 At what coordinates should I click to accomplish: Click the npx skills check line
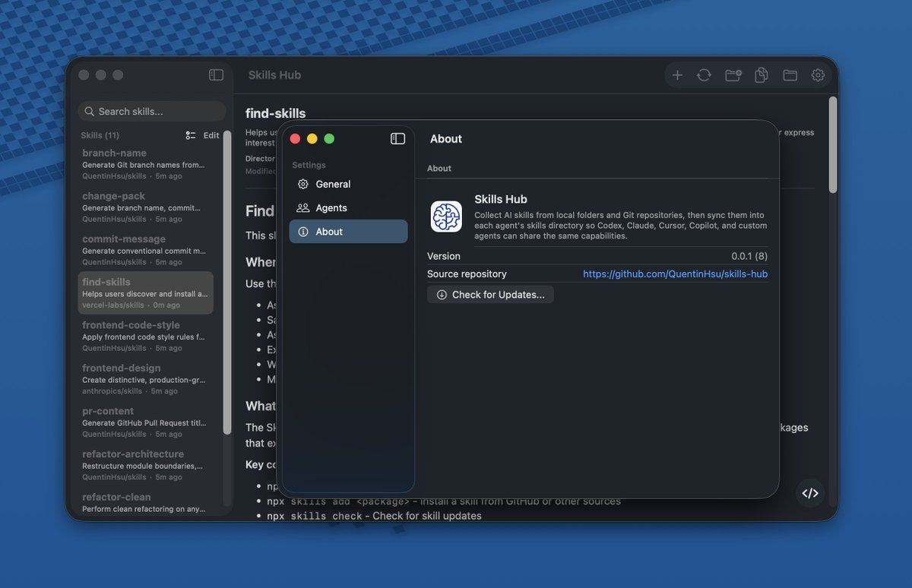click(374, 516)
